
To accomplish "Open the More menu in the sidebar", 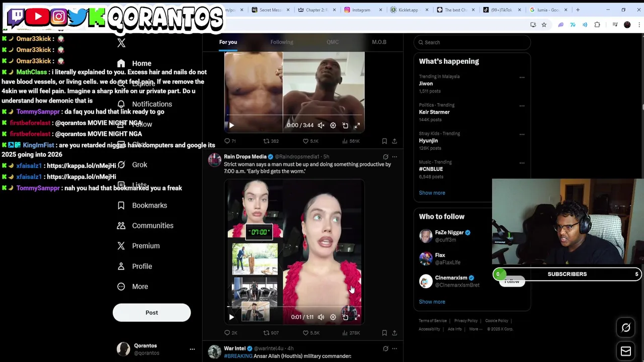I will pyautogui.click(x=133, y=287).
